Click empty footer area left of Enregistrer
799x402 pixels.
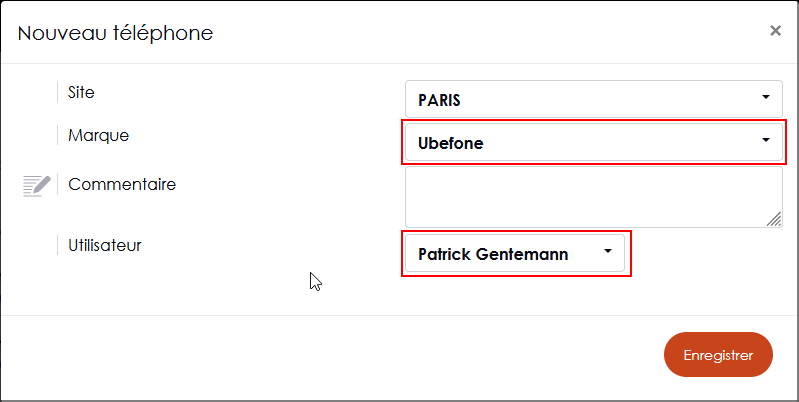(331, 357)
